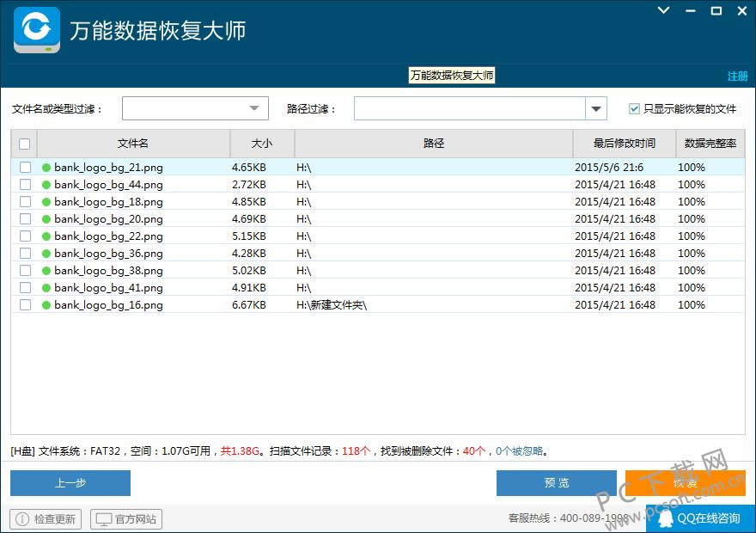Minimize the recovery application window
Image resolution: width=756 pixels, height=533 pixels.
[691, 10]
